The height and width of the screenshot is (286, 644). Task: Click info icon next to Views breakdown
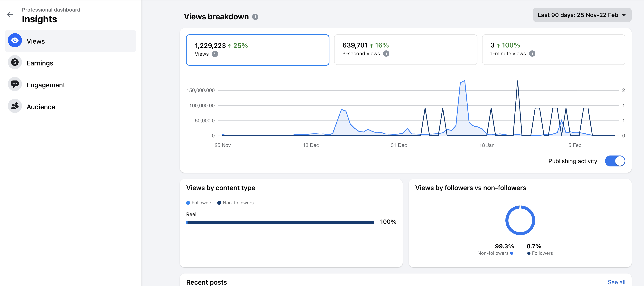pos(255,17)
